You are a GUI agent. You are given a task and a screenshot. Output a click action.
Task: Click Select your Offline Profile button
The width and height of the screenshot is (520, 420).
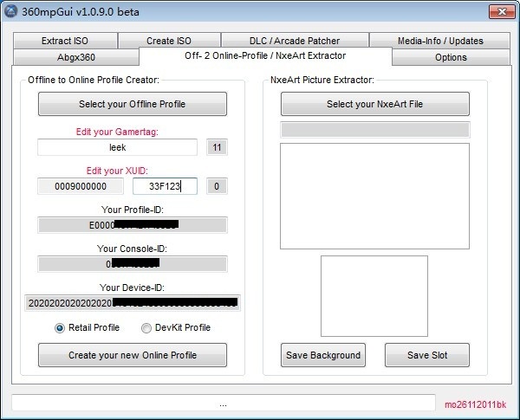click(x=133, y=104)
